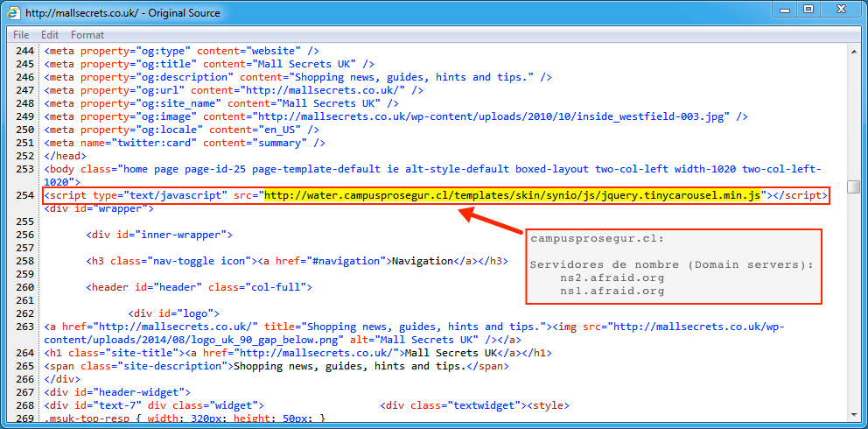868x429 pixels.
Task: Click the highlighted campusprosegur.cl script URL
Action: click(x=514, y=195)
